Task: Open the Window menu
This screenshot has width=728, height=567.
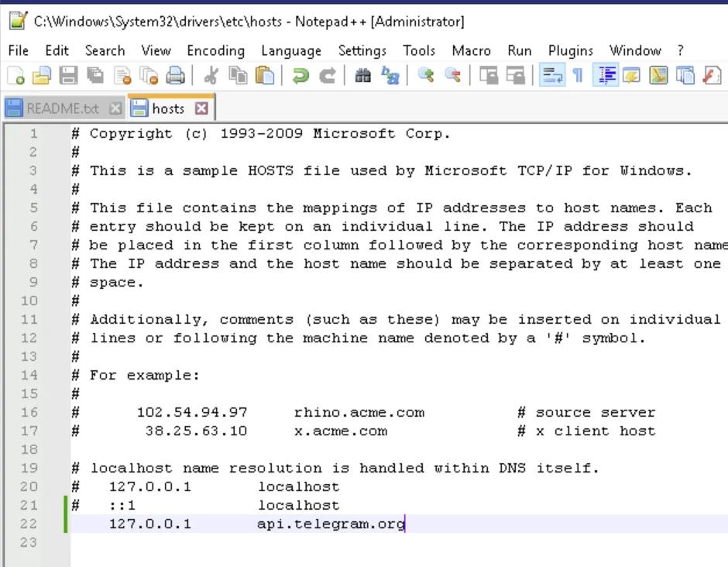Action: pyautogui.click(x=635, y=50)
